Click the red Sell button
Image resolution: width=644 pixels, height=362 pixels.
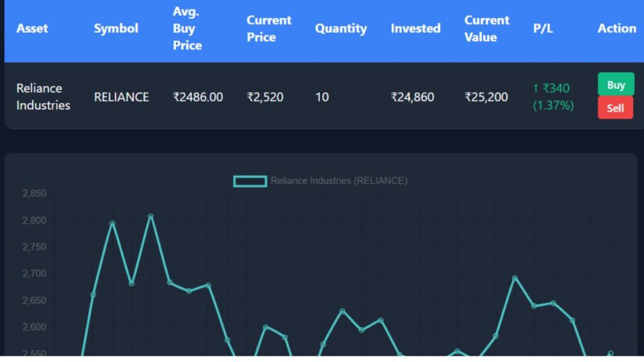615,108
